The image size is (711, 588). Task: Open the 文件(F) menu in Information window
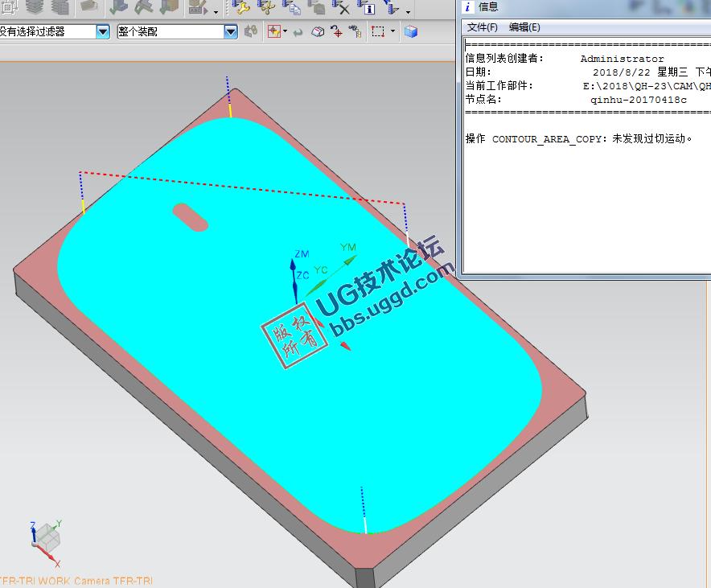click(483, 27)
